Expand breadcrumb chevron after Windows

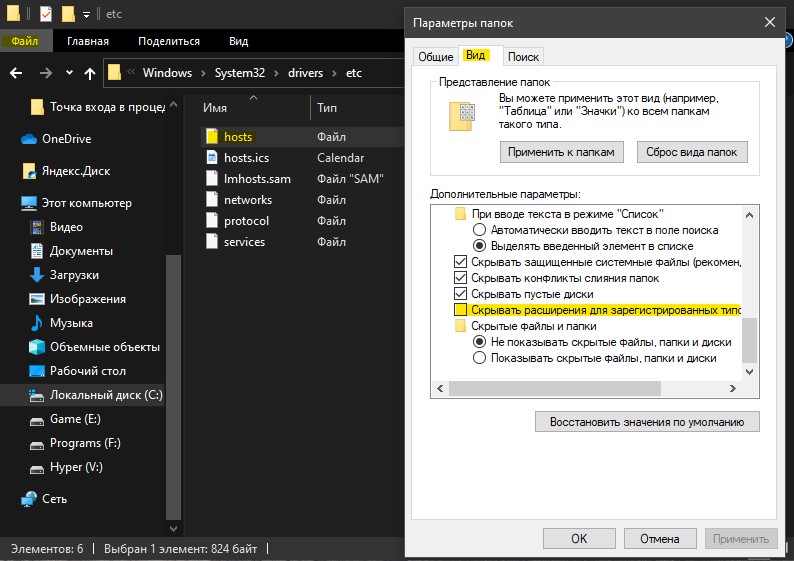(203, 73)
